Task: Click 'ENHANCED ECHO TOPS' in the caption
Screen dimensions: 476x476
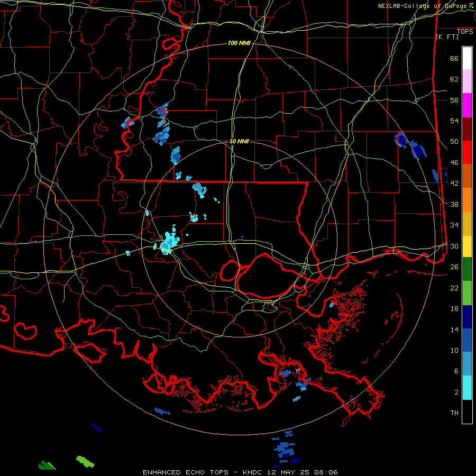Action: pos(186,472)
